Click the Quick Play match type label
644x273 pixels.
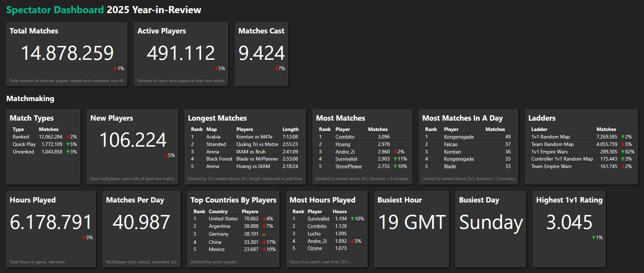point(24,144)
